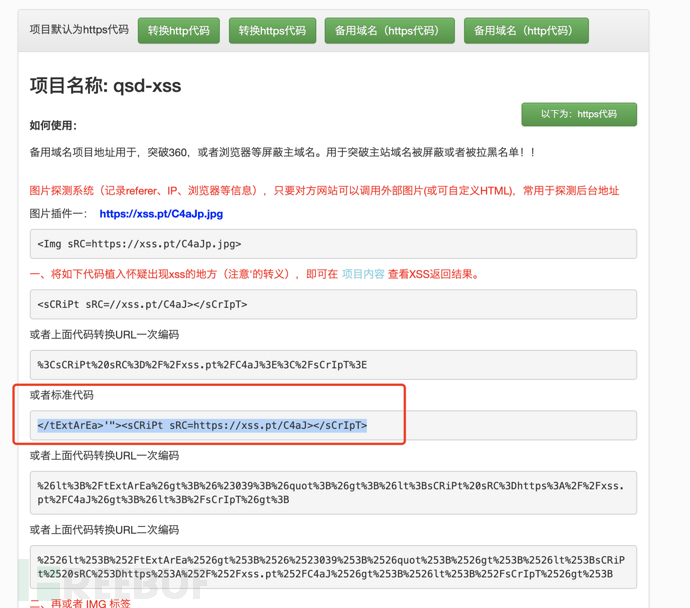Click the 或者标准代码 label

(x=62, y=395)
